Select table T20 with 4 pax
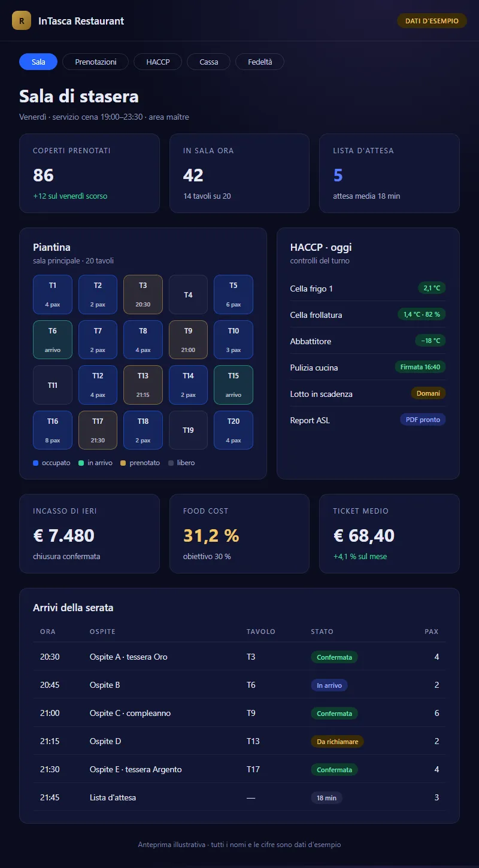The image size is (479, 868). (x=234, y=430)
